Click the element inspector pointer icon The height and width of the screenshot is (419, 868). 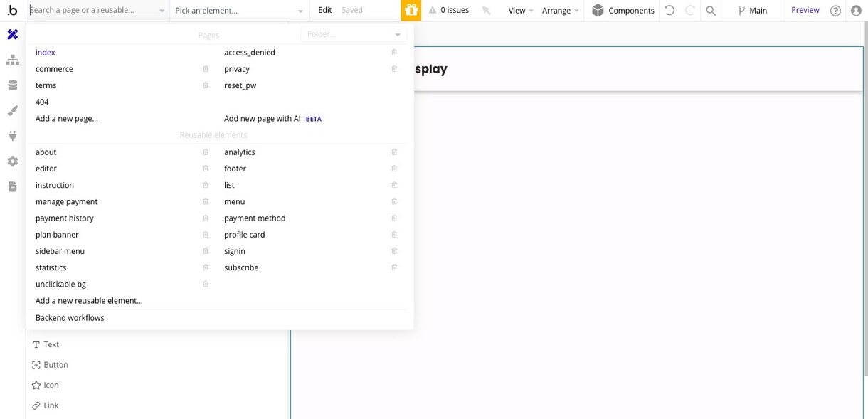487,11
